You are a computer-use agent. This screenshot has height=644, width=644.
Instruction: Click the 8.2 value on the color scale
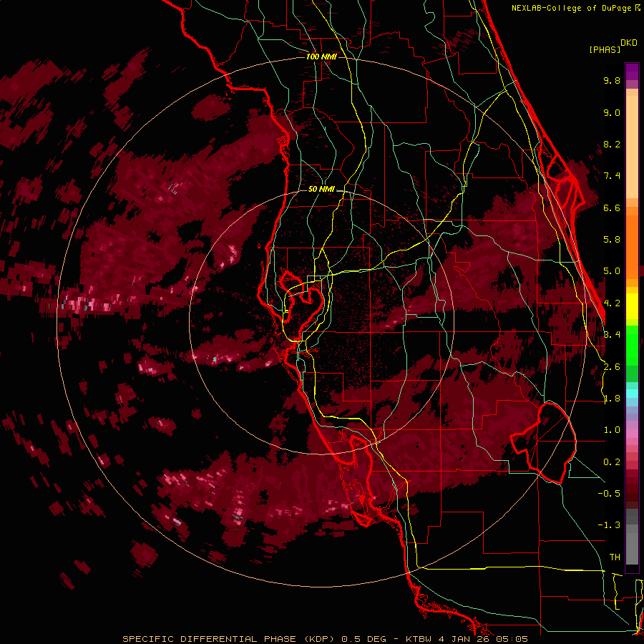click(x=612, y=144)
